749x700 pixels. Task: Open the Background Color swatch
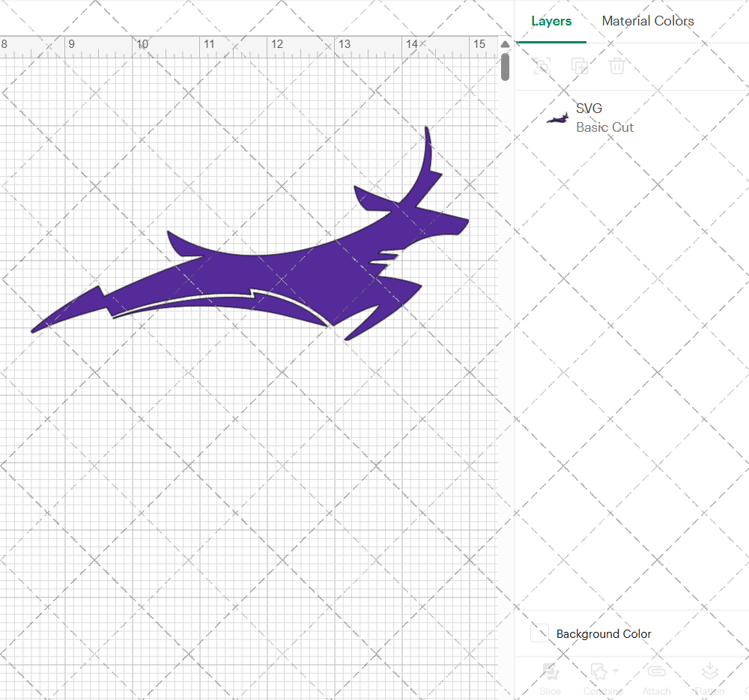tap(540, 633)
